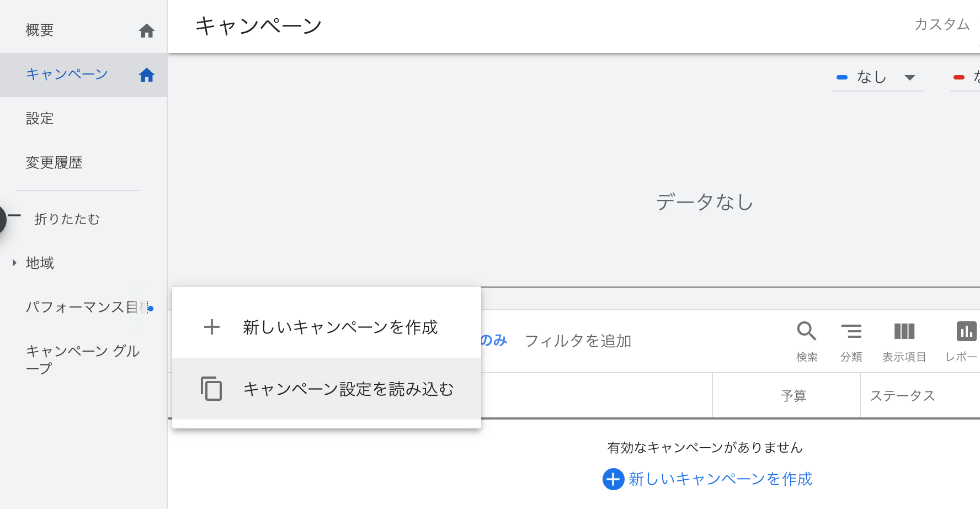The height and width of the screenshot is (509, 980).
Task: Expand the 地域 tree arrow
Action: (14, 263)
